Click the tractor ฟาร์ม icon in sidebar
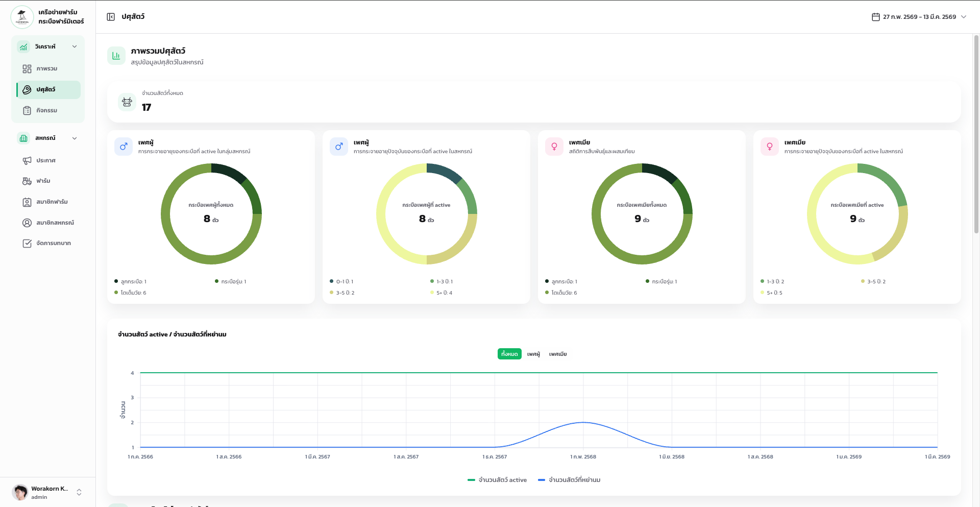 click(27, 181)
